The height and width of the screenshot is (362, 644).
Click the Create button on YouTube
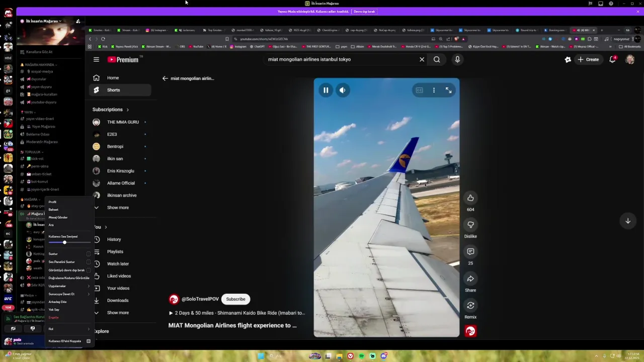588,59
